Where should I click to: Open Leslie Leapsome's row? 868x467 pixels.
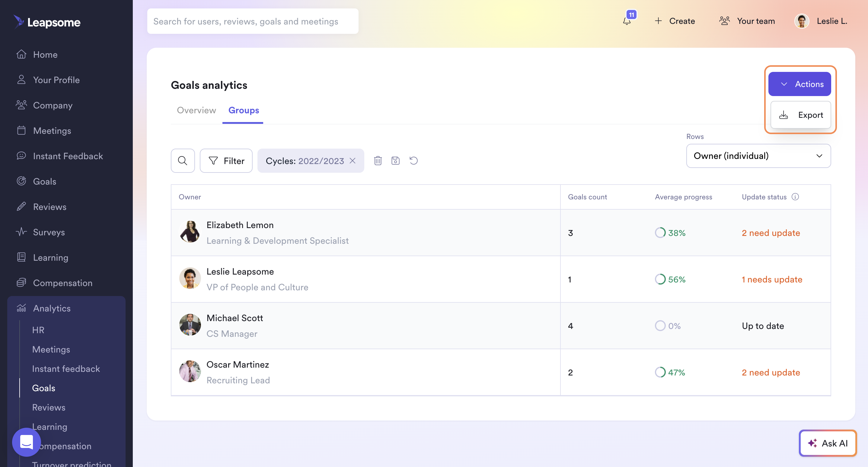(x=501, y=279)
